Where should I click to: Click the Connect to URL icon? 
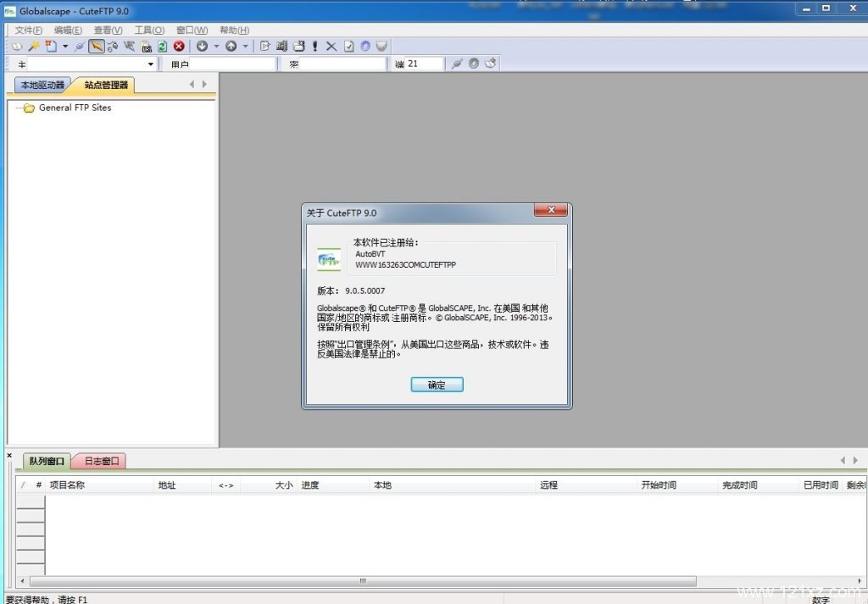coord(129,47)
